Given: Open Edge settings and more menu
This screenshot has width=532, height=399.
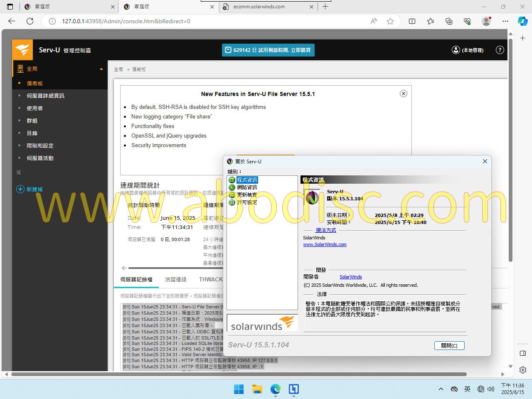Looking at the screenshot, I should point(505,21).
